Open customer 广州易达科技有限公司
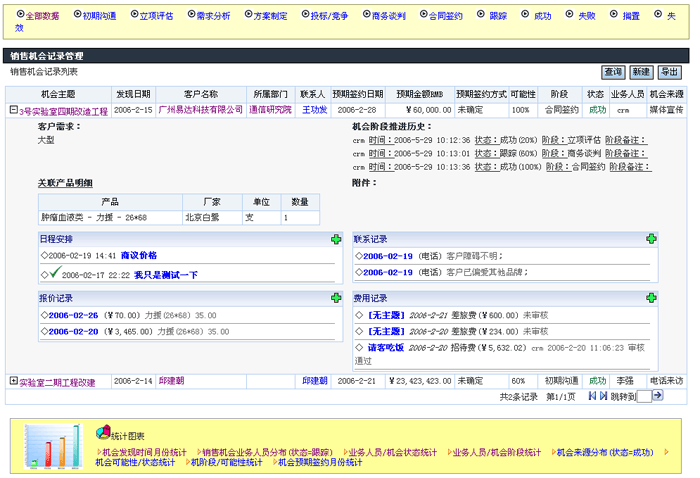The width and height of the screenshot is (700, 478). pyautogui.click(x=200, y=110)
